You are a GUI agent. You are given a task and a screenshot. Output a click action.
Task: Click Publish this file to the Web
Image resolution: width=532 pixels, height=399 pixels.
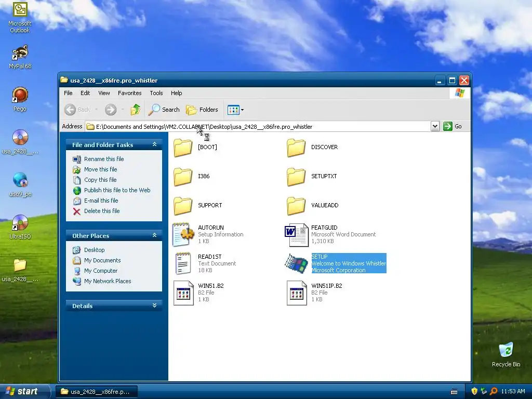pyautogui.click(x=117, y=190)
